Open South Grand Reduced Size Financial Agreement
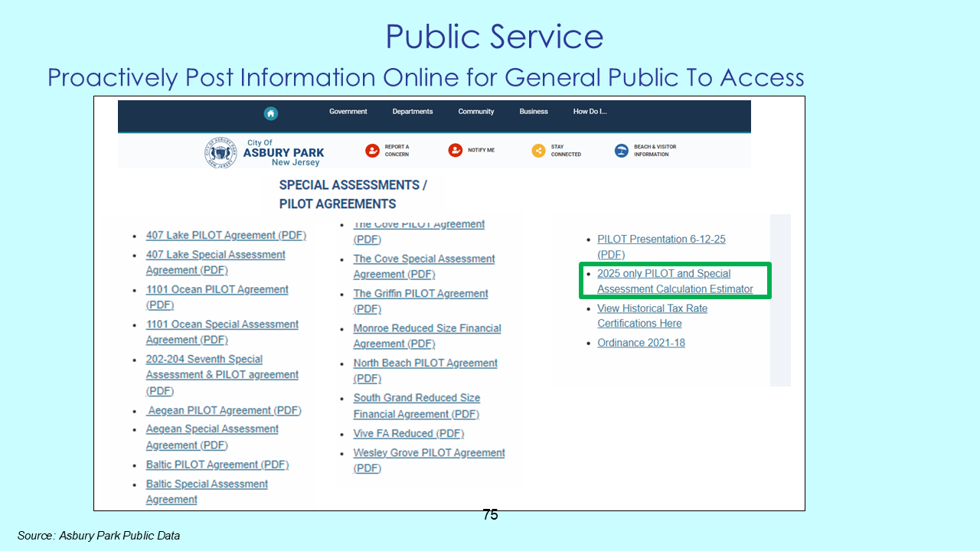980x551 pixels. click(x=416, y=406)
